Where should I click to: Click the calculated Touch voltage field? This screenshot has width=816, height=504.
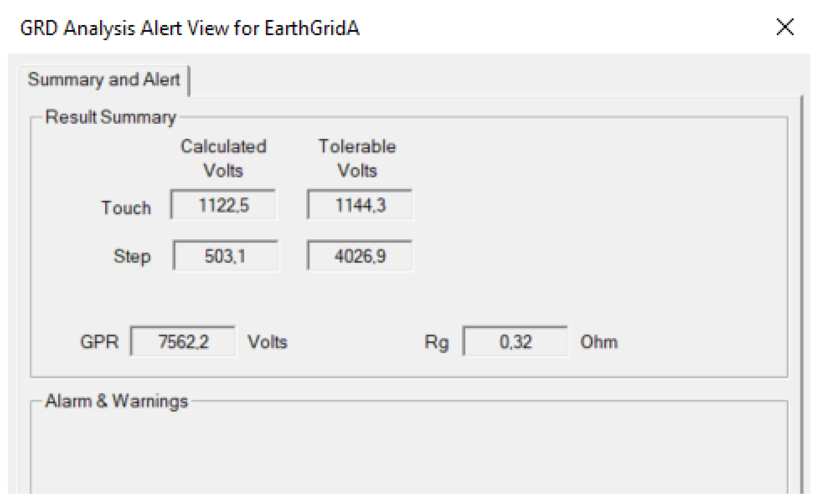pos(223,205)
